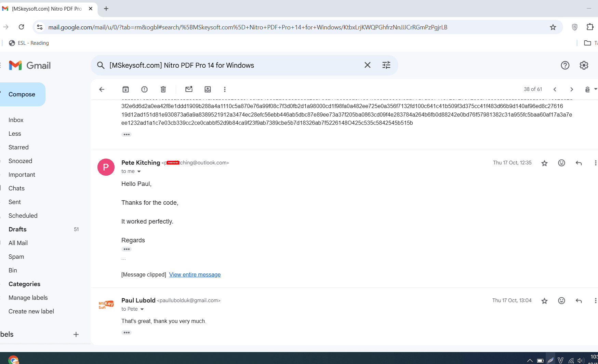Open Gmail Settings gear
Viewport: 598px width, 364px height.
584,65
